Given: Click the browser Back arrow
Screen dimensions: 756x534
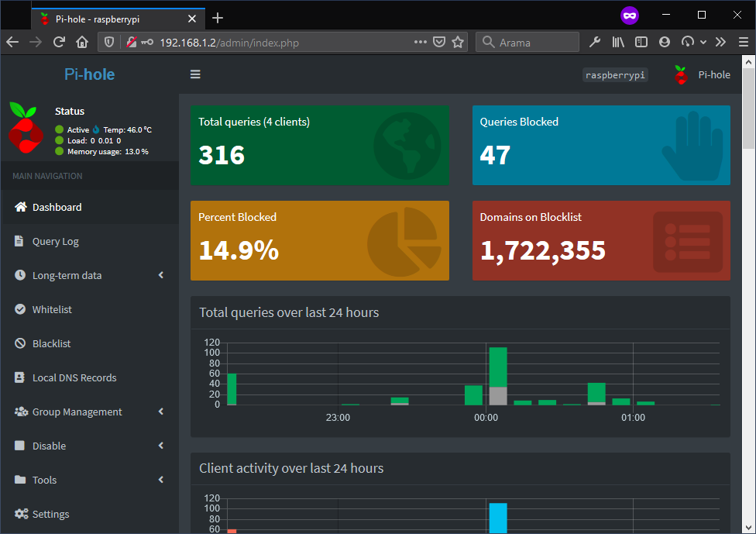Looking at the screenshot, I should pyautogui.click(x=12, y=43).
